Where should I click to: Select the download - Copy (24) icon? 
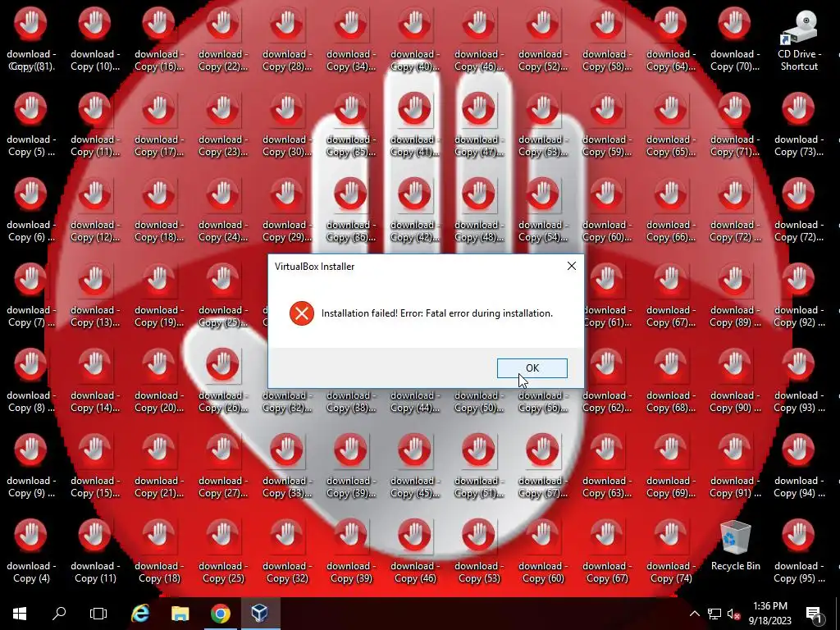223,212
